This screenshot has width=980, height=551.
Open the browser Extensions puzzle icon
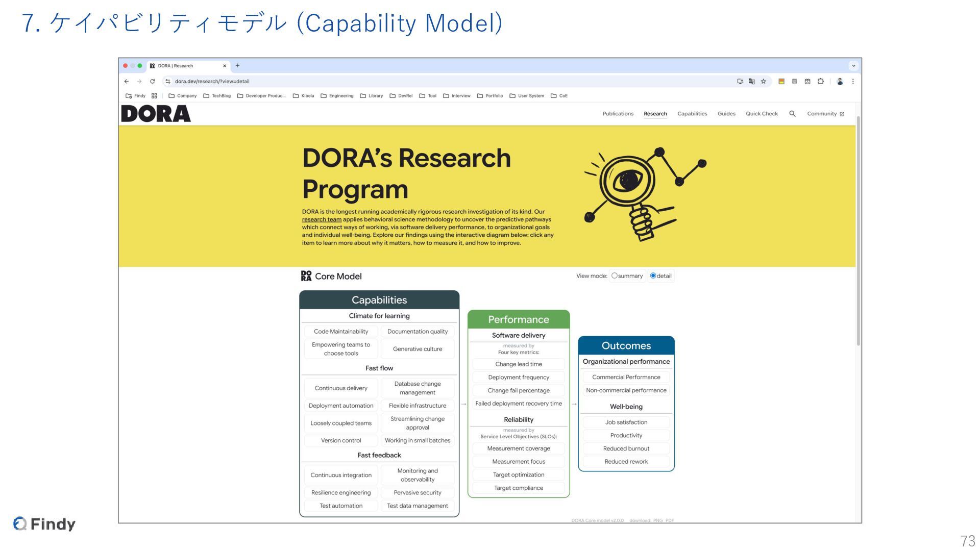coord(821,82)
